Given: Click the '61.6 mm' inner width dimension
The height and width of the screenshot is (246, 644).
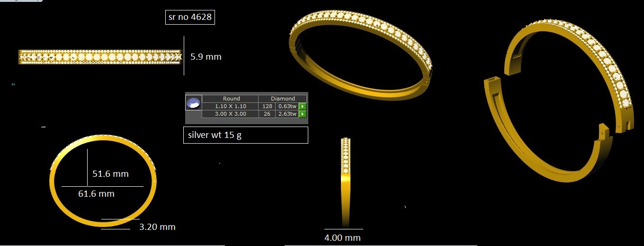Looking at the screenshot, I should (x=96, y=193).
